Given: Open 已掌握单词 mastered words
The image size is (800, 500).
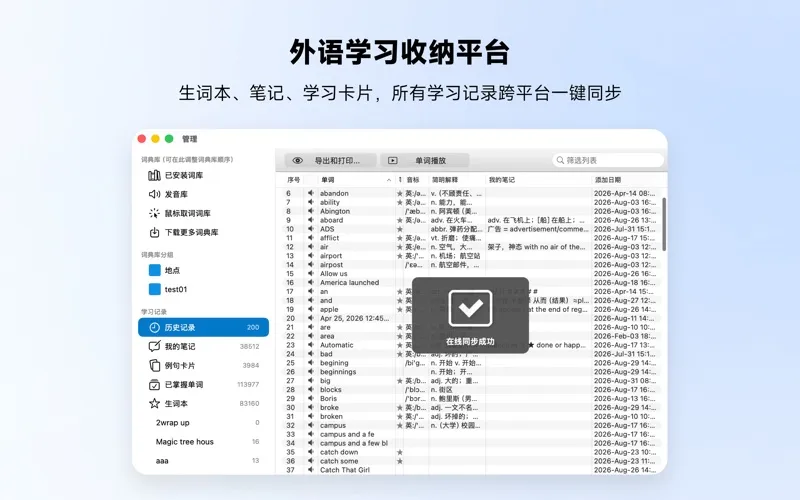Looking at the screenshot, I should pos(203,384).
